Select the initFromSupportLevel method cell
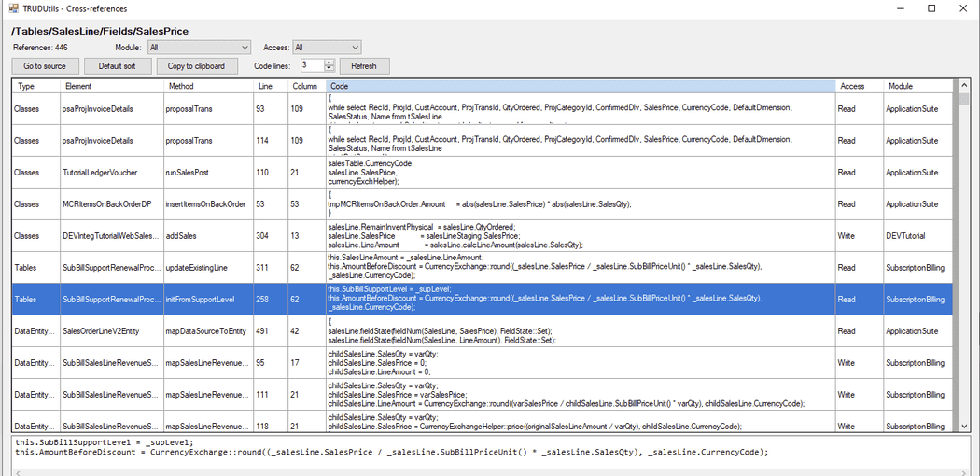This screenshot has width=980, height=476. [x=208, y=300]
